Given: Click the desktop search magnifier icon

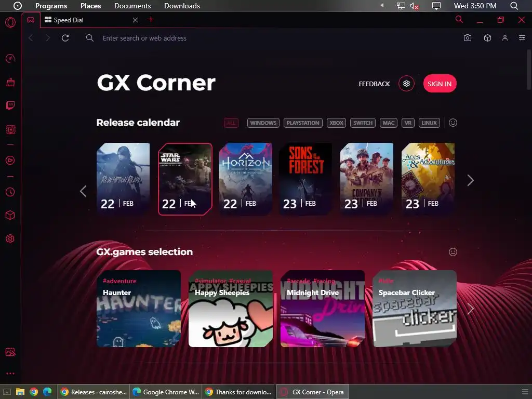Looking at the screenshot, I should click(514, 6).
